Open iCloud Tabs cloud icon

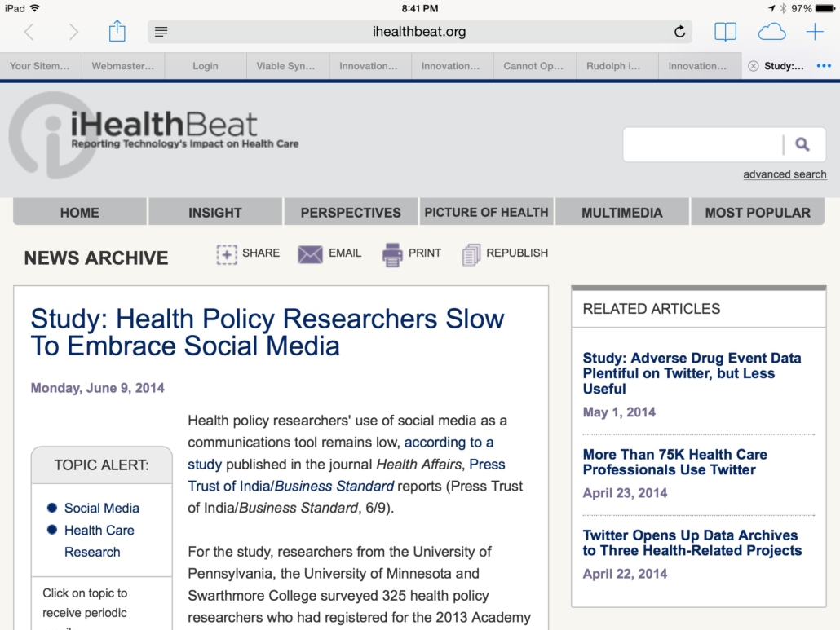coord(771,32)
